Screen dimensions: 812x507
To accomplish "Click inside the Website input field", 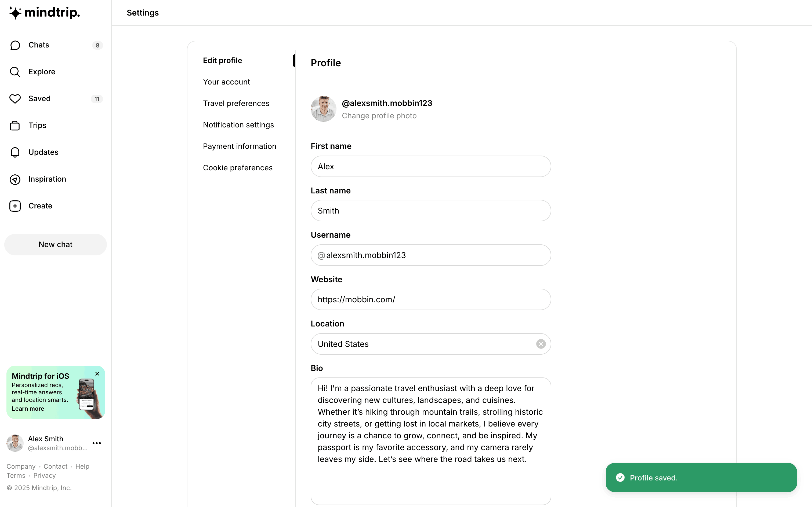I will (x=430, y=299).
